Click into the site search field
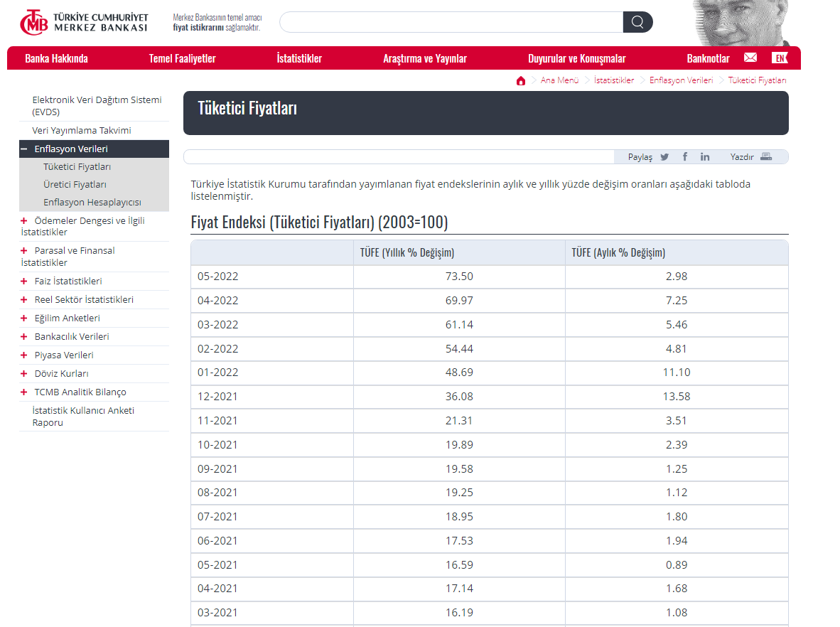 click(x=451, y=22)
